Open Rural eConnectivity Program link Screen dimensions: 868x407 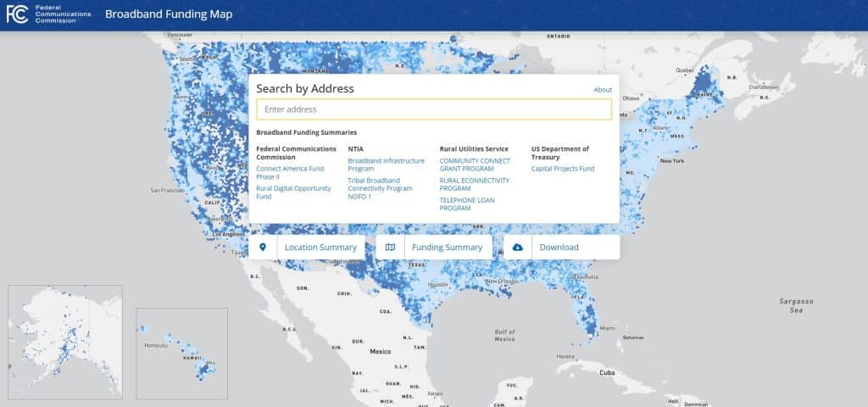(474, 184)
